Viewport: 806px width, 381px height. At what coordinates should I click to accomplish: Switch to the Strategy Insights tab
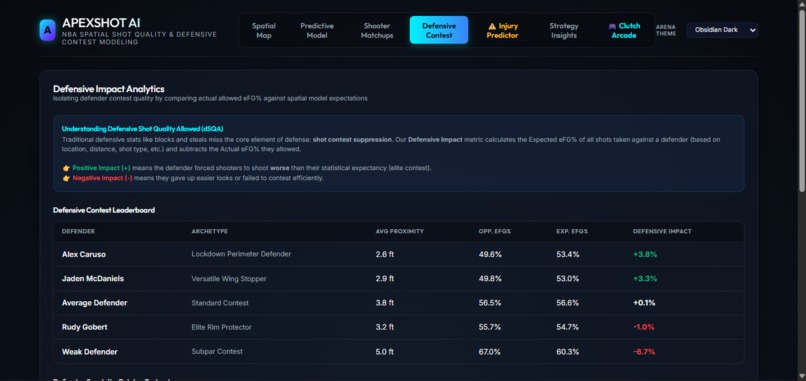point(564,30)
